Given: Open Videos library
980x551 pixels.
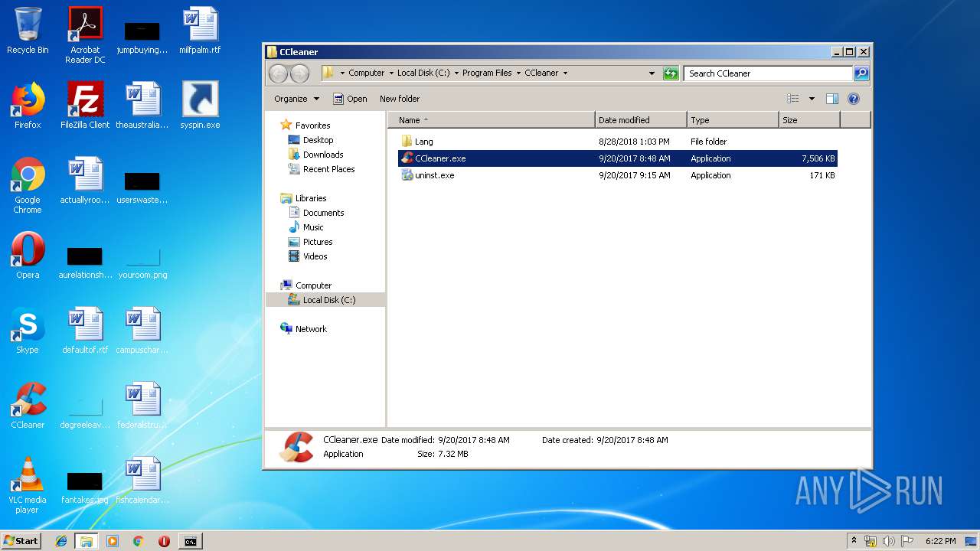Looking at the screenshot, I should (315, 256).
